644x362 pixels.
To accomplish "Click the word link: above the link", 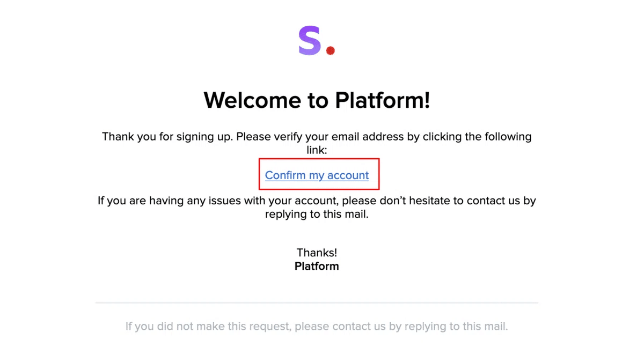I will tap(317, 151).
